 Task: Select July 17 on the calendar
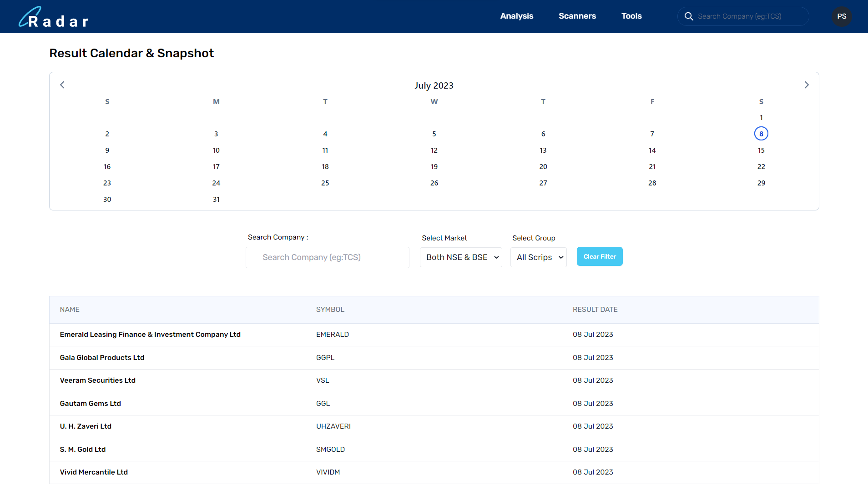(x=216, y=167)
